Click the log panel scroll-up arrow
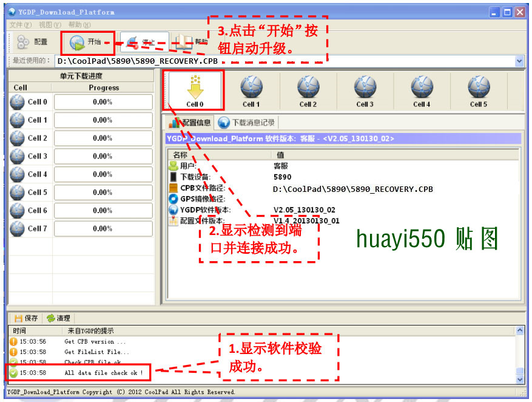The image size is (532, 402). tap(519, 330)
